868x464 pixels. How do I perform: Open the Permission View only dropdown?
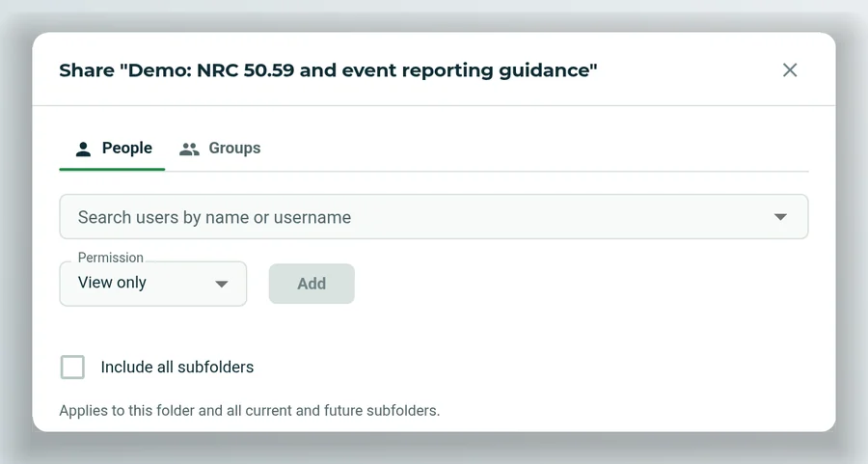click(x=152, y=284)
